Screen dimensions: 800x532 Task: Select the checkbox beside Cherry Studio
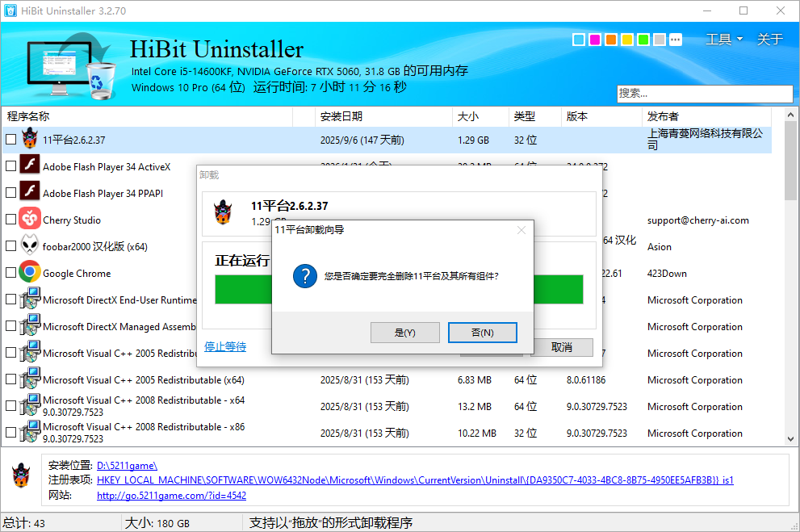tap(10, 219)
